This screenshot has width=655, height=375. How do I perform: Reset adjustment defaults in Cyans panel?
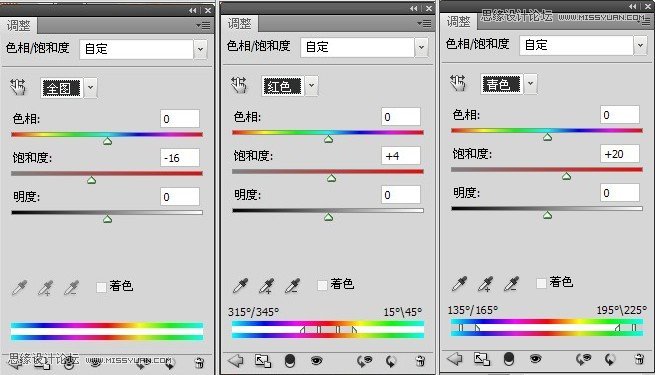pos(610,359)
